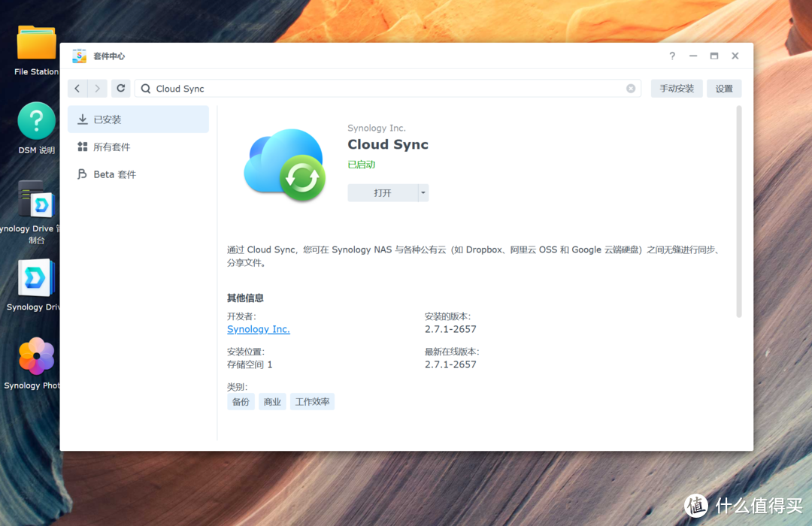Click the 套件中心 title bar icon

coord(79,56)
